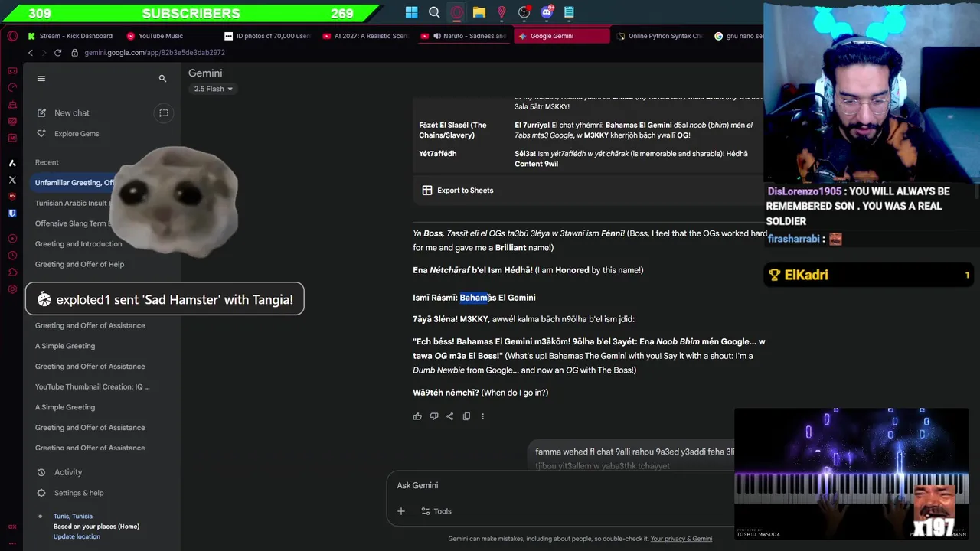The image size is (980, 551).
Task: Switch to Naruto - Sadness tab
Action: coord(464,36)
